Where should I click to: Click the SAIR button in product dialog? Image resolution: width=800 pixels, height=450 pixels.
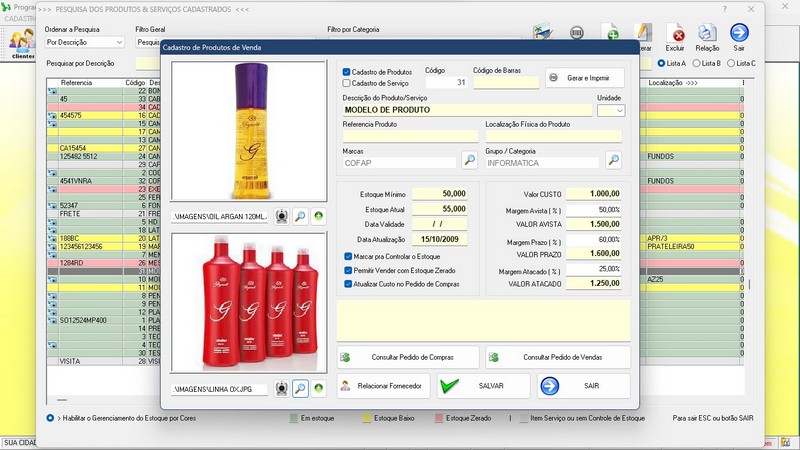point(584,386)
